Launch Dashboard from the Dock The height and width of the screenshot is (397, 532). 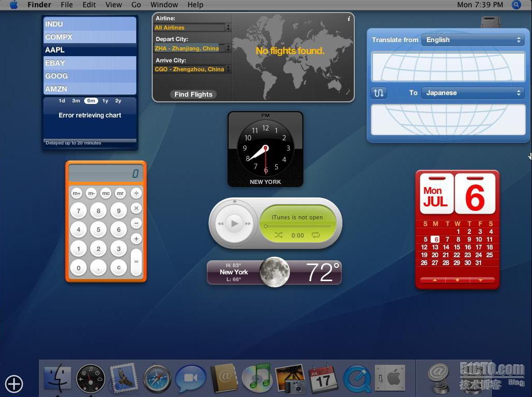click(x=90, y=378)
